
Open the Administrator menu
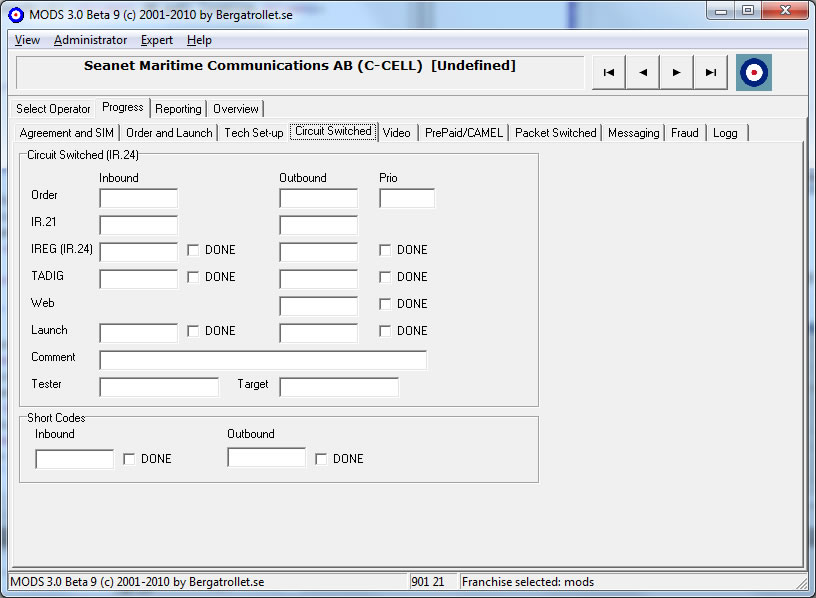[x=90, y=40]
